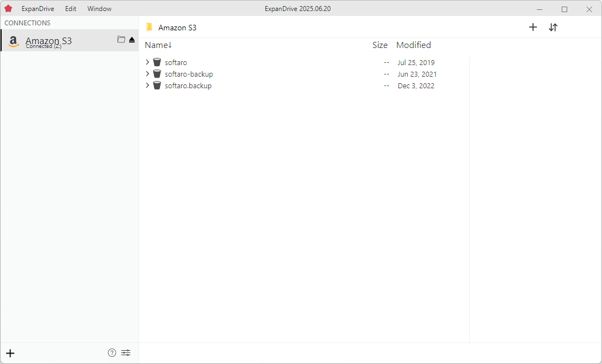Sort files by the Size column
The width and height of the screenshot is (602, 364).
click(x=380, y=45)
